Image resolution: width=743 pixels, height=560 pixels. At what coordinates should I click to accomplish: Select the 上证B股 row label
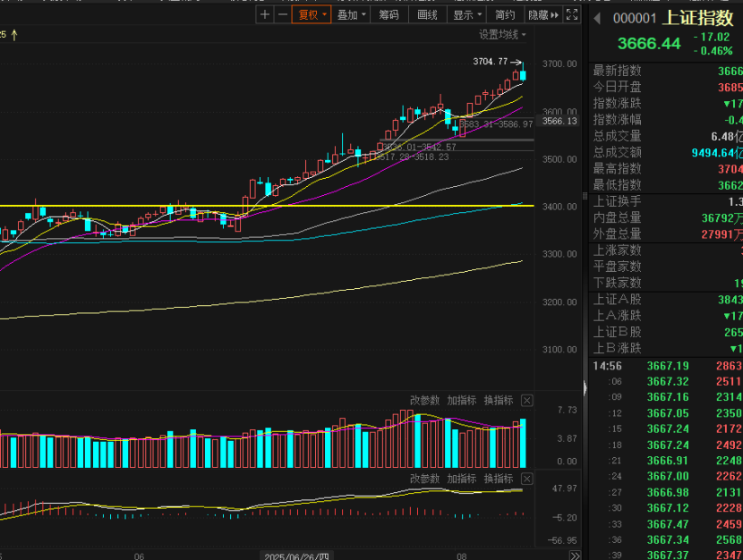pos(617,332)
